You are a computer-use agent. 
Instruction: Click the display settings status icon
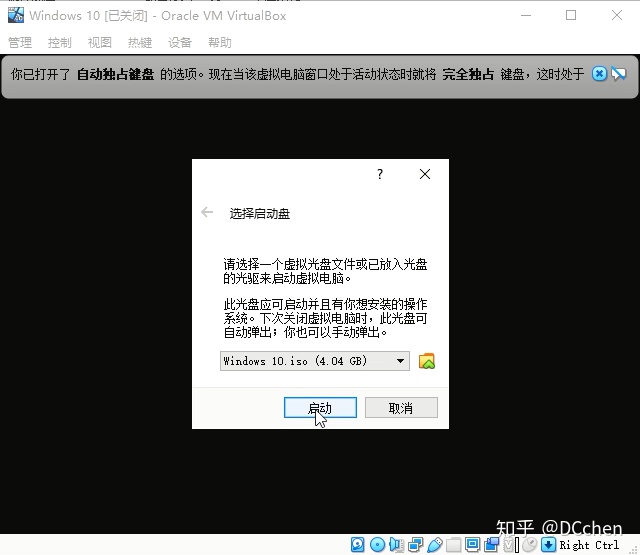pyautogui.click(x=473, y=544)
